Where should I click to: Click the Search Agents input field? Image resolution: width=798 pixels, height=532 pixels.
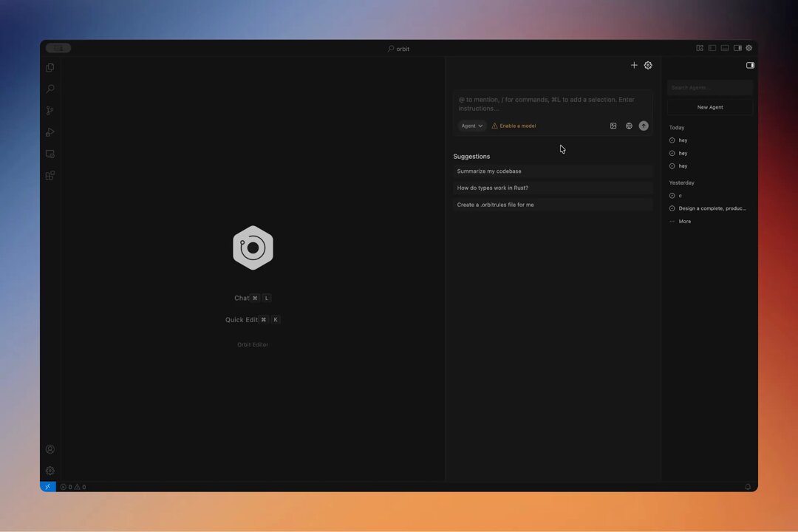click(x=710, y=88)
